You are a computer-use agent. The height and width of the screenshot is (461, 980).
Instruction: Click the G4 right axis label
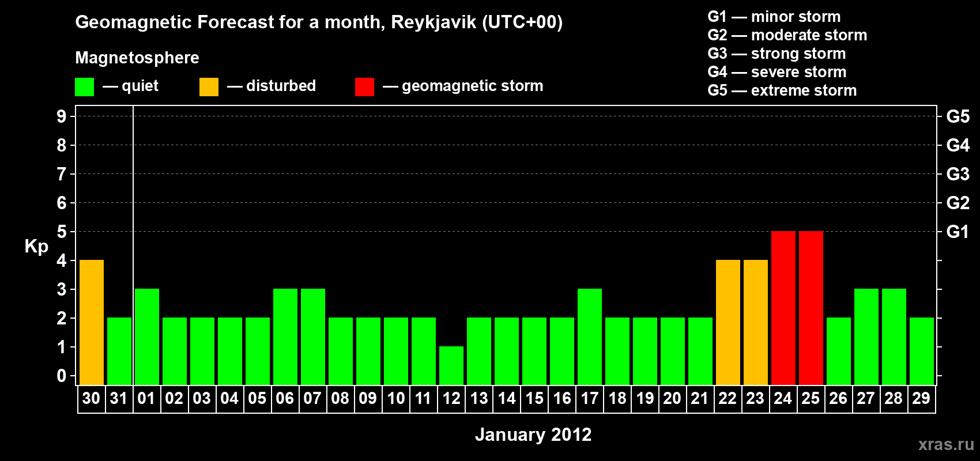[958, 145]
